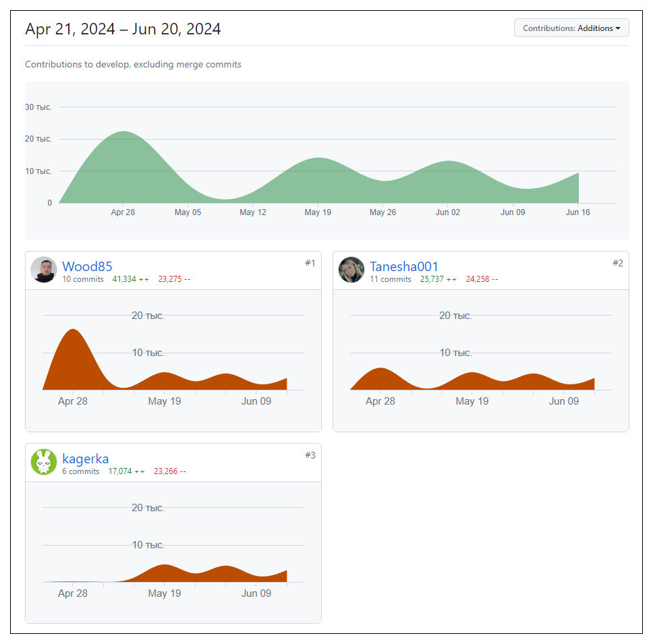The image size is (653, 644).
Task: Click Jun 09 label in kagerka's chart
Action: click(256, 593)
